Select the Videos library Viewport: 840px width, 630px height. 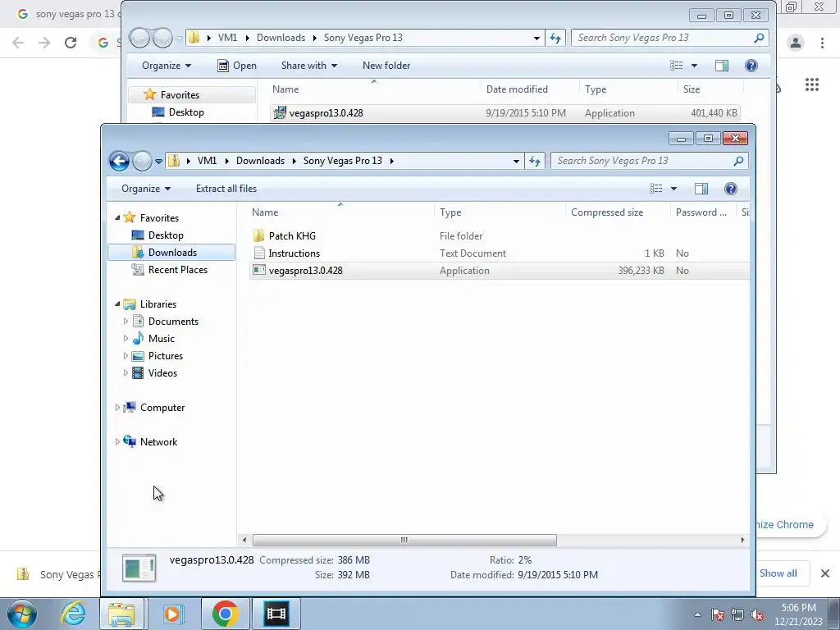point(162,373)
